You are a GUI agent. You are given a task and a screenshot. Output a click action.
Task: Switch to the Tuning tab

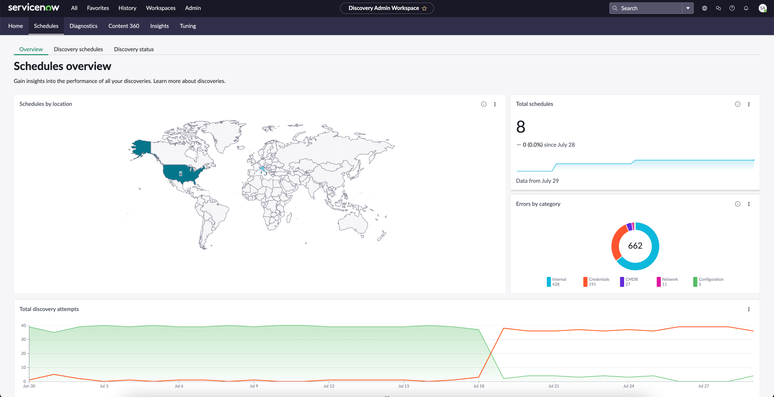pos(188,26)
